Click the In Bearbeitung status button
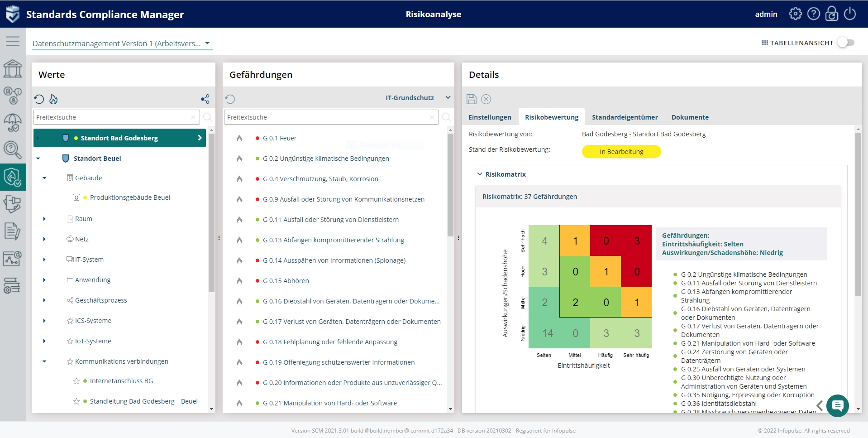The height and width of the screenshot is (438, 868). (x=621, y=152)
